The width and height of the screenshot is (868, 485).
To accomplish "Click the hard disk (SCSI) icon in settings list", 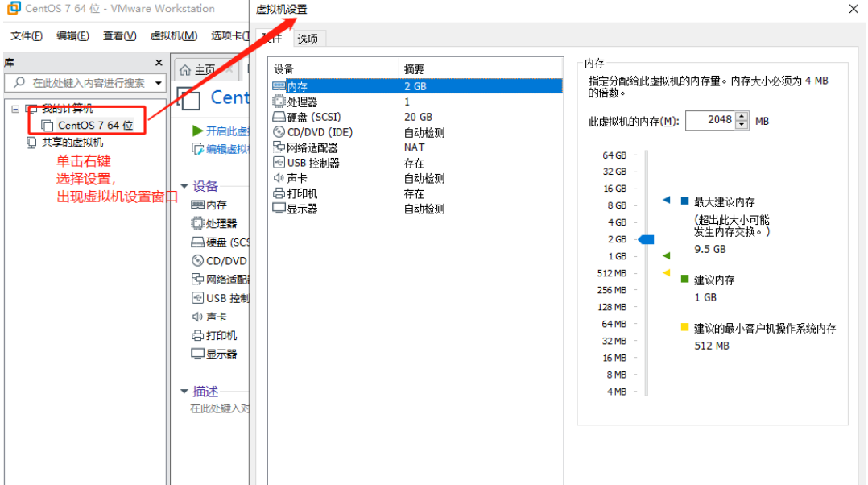I will tap(279, 117).
